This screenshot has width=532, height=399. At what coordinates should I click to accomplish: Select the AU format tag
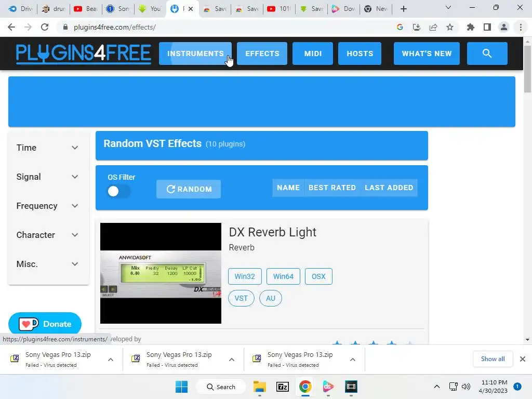point(270,298)
